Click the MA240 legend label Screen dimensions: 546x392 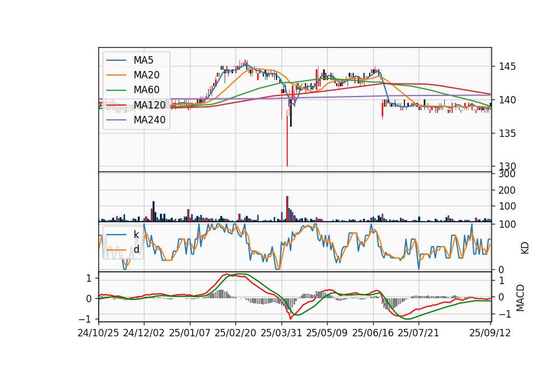pyautogui.click(x=150, y=120)
